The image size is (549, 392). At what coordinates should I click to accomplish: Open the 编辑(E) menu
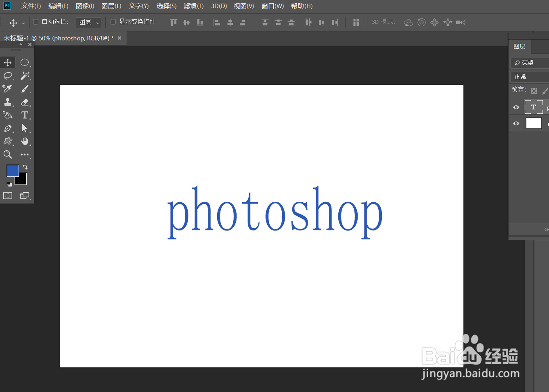tap(58, 6)
